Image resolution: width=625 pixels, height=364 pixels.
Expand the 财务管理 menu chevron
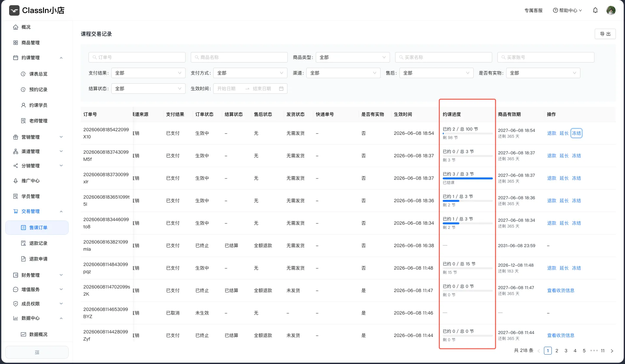[x=61, y=275]
